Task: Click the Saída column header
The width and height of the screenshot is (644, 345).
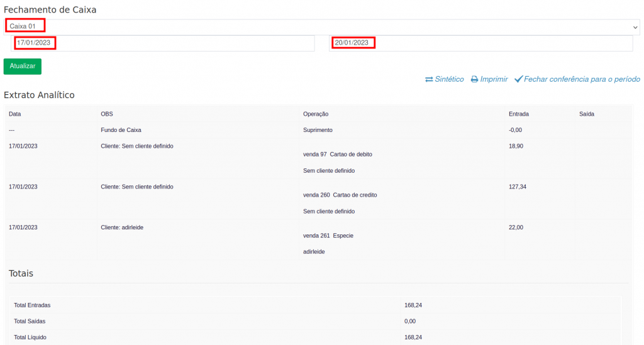Action: click(x=586, y=114)
